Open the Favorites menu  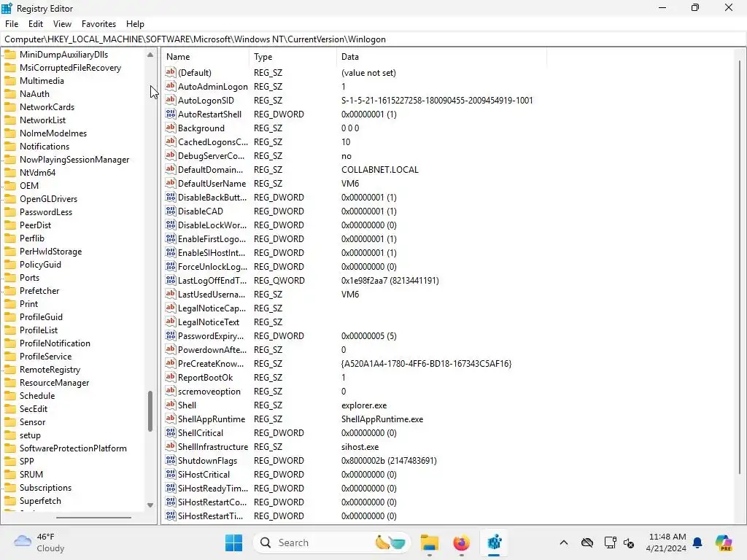tap(98, 24)
